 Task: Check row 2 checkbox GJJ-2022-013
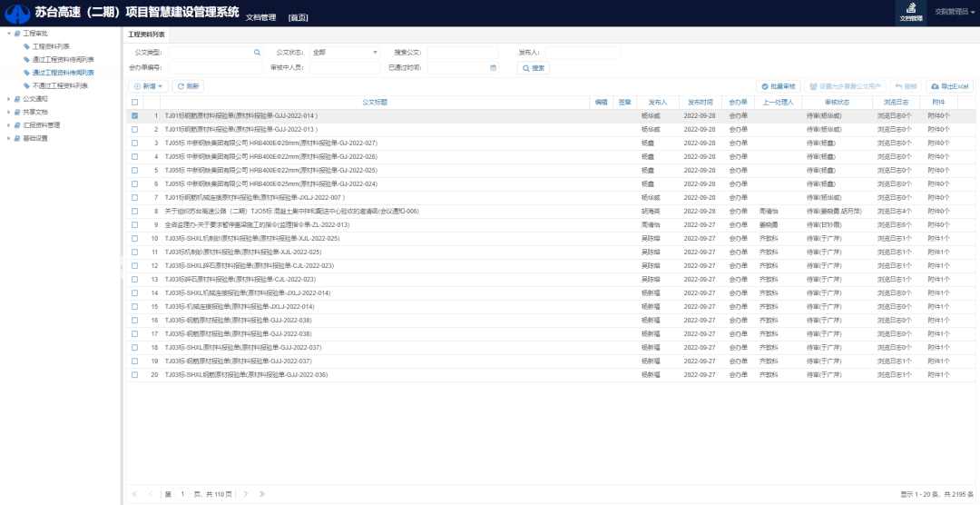point(135,130)
